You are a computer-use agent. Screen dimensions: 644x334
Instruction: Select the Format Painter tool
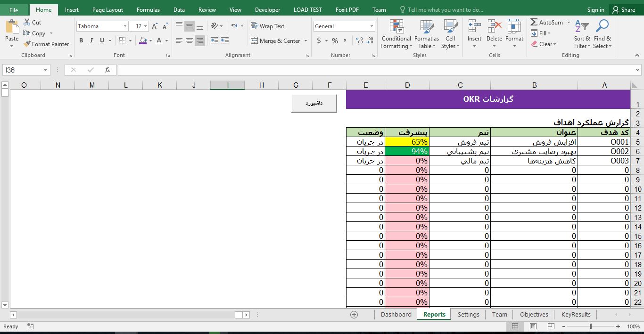46,44
